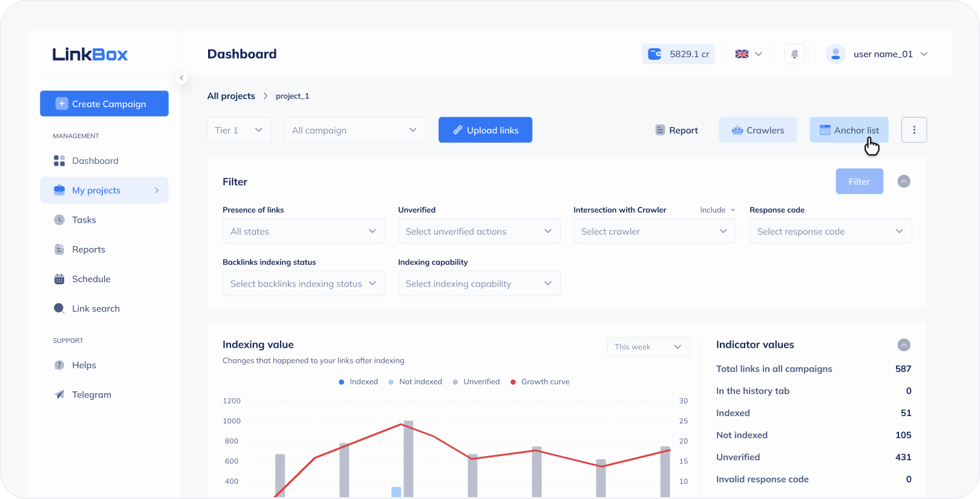Open My projects in the sidebar
980x499 pixels.
point(104,191)
